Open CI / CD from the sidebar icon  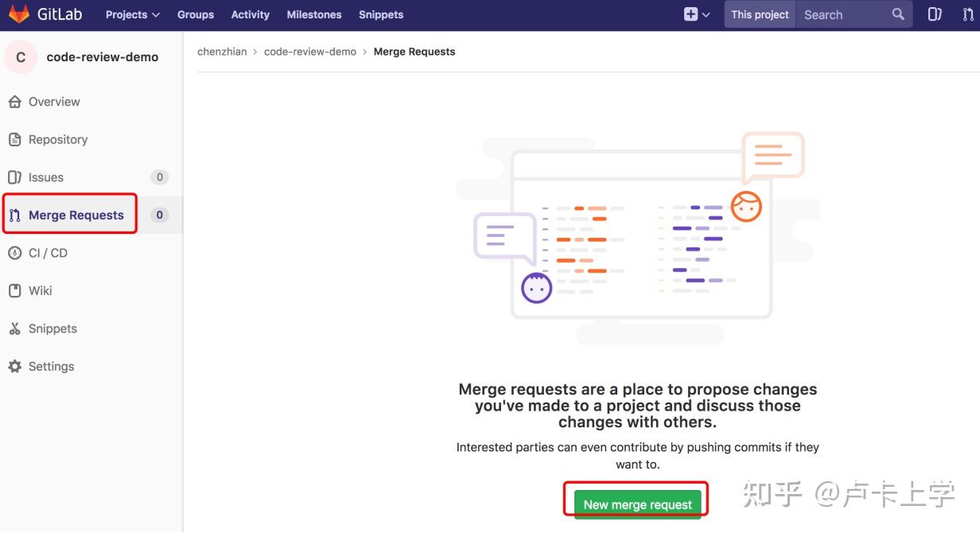point(17,252)
